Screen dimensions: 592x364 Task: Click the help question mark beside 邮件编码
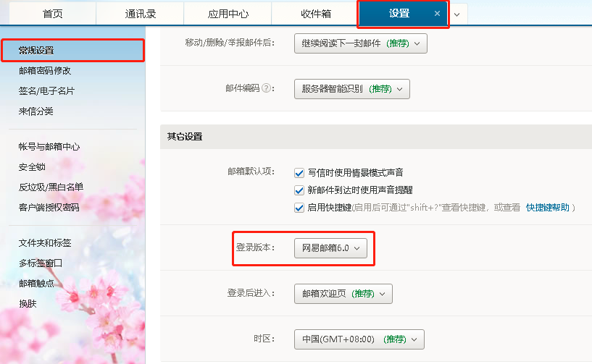(266, 88)
